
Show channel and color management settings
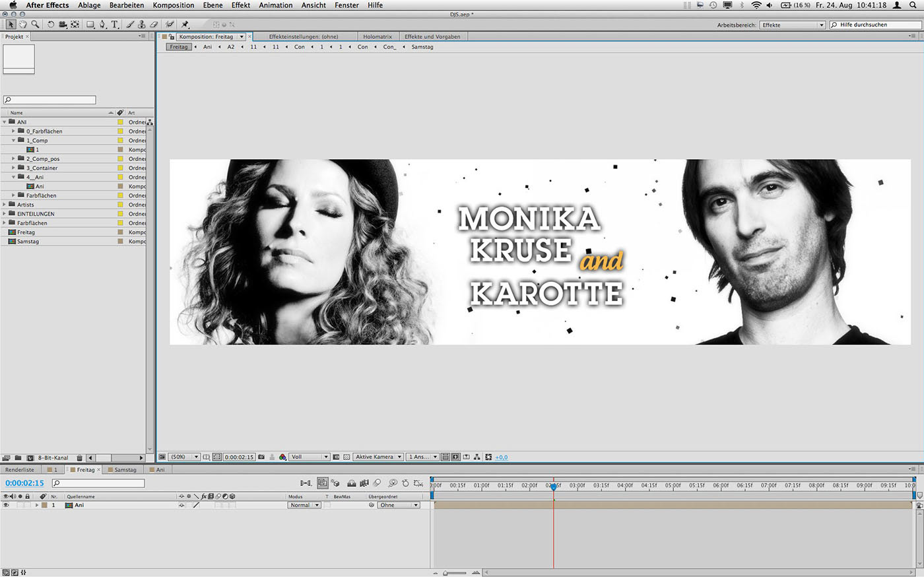click(282, 457)
